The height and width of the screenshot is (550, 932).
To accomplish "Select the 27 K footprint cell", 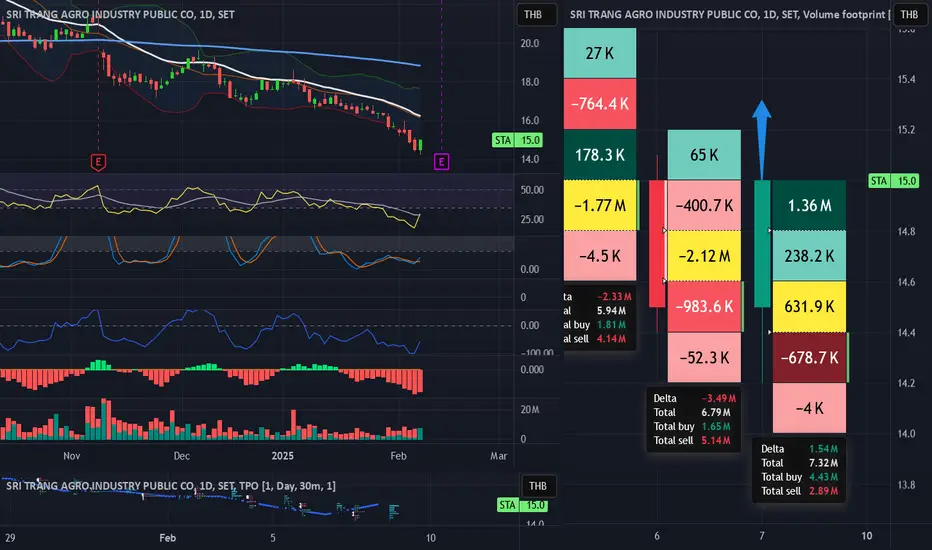I will pyautogui.click(x=600, y=53).
